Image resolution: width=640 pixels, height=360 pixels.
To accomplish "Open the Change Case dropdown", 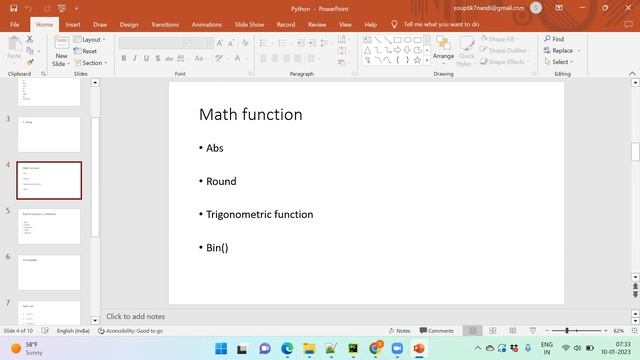I will point(200,58).
